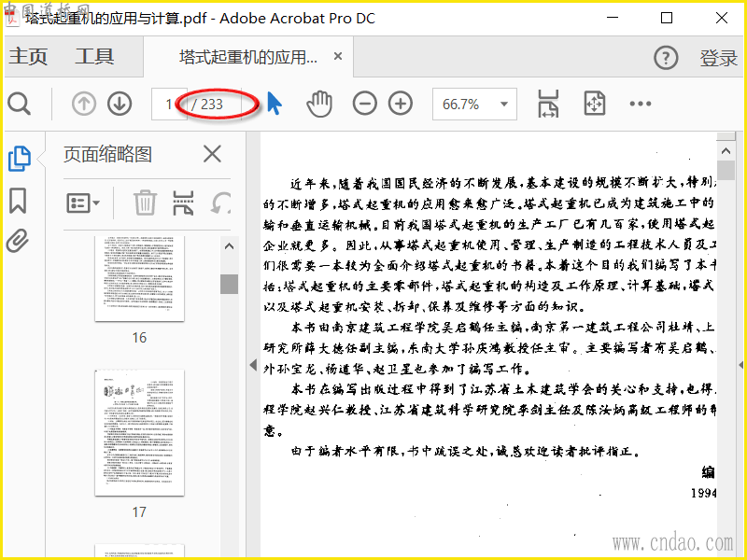The height and width of the screenshot is (560, 747).
Task: Open the Bookmarks panel
Action: pyautogui.click(x=18, y=201)
